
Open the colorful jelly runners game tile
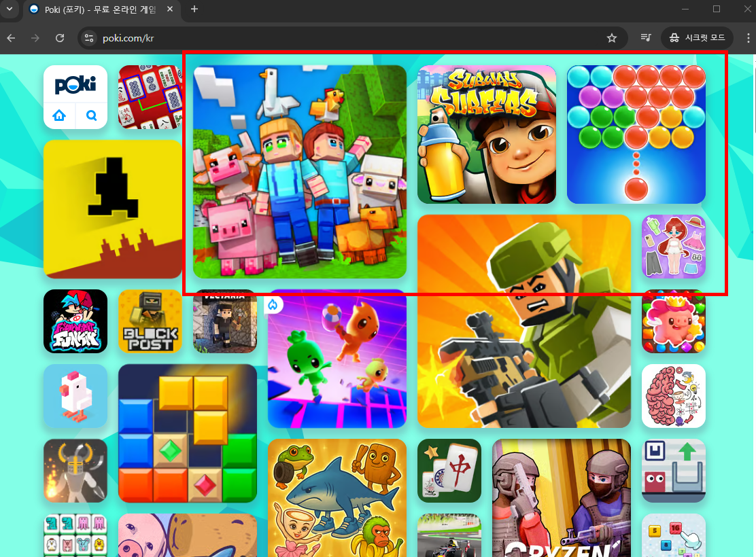(x=337, y=359)
